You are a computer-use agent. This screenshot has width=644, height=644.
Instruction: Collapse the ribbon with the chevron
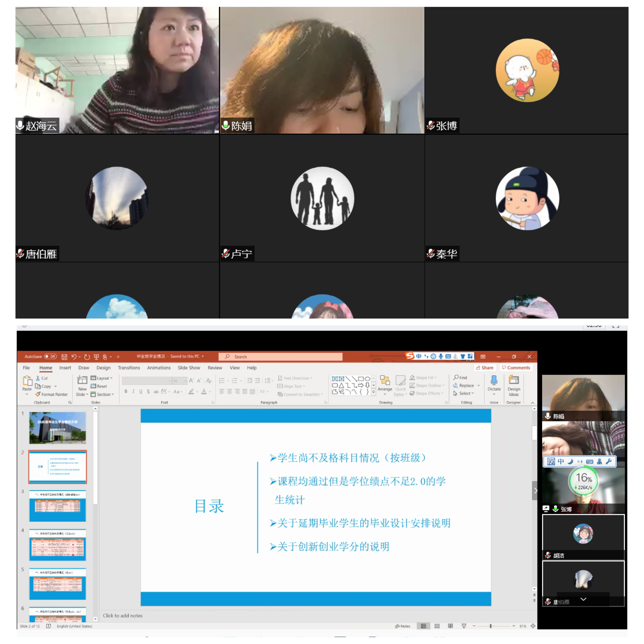click(x=532, y=403)
